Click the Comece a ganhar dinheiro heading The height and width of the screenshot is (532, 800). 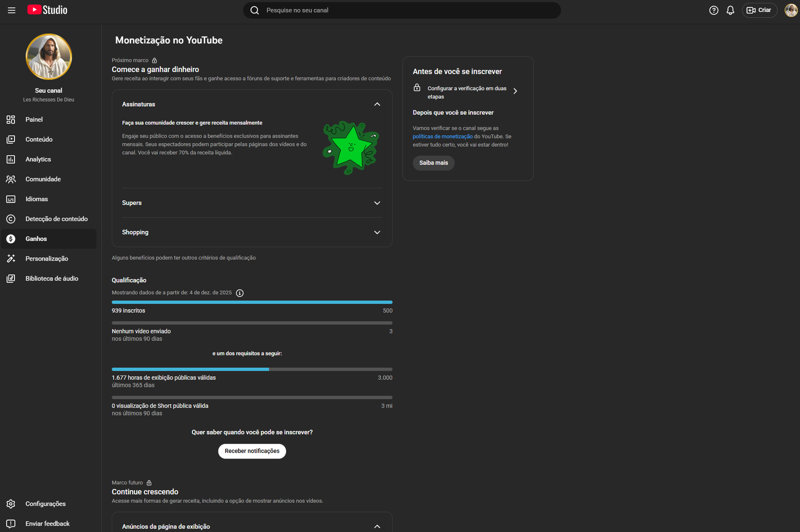pyautogui.click(x=155, y=69)
